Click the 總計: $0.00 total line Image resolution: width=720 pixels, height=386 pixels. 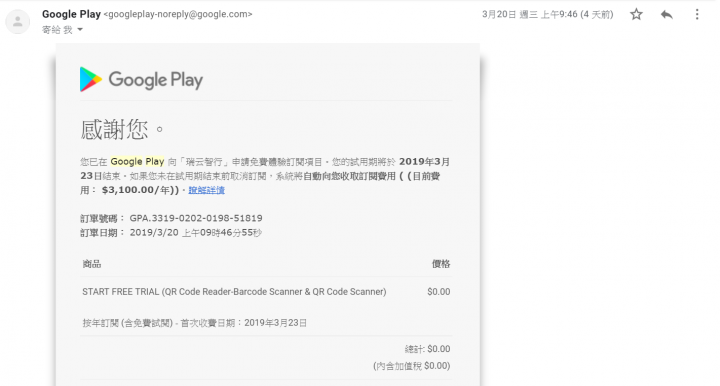point(427,349)
